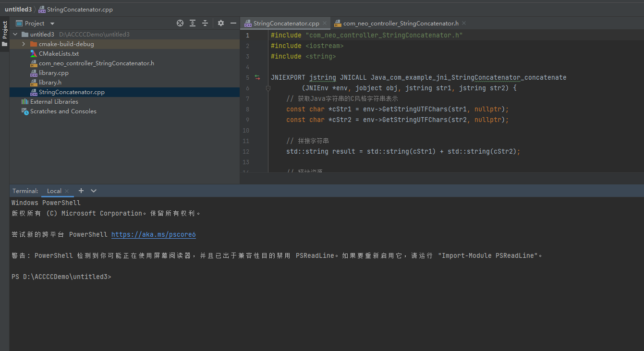Select StringConcatenator.cpp in the Project tree
The width and height of the screenshot is (644, 351).
pos(124,92)
